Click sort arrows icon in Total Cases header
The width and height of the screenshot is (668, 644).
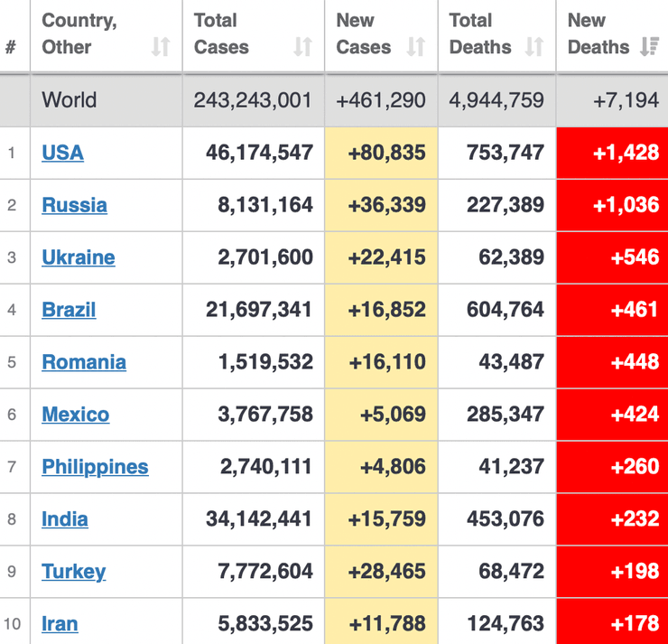tap(303, 47)
